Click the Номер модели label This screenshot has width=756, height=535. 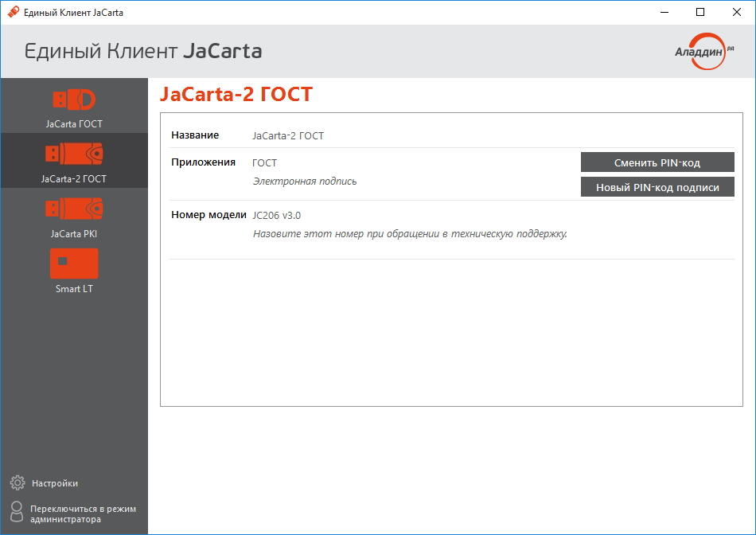coord(208,215)
